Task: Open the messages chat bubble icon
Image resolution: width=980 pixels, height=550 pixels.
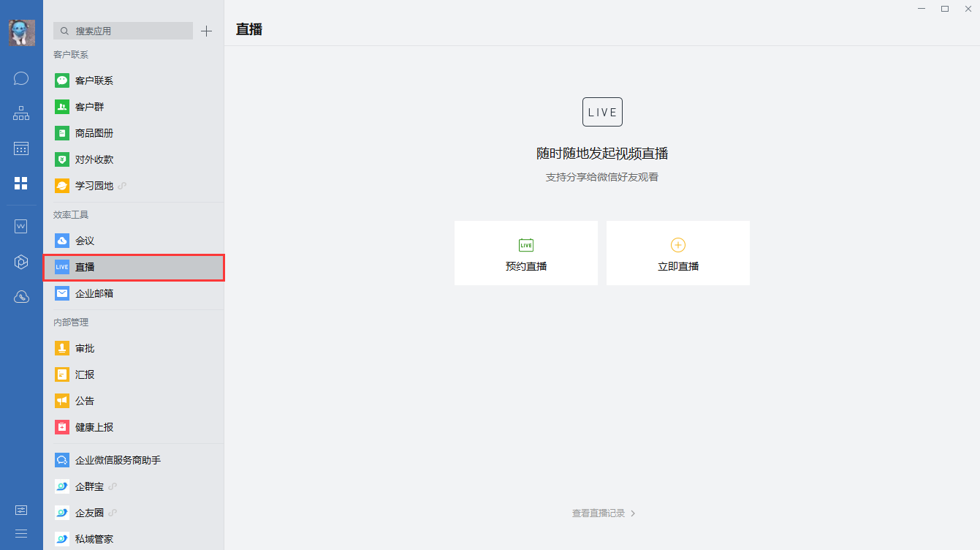Action: coord(21,78)
